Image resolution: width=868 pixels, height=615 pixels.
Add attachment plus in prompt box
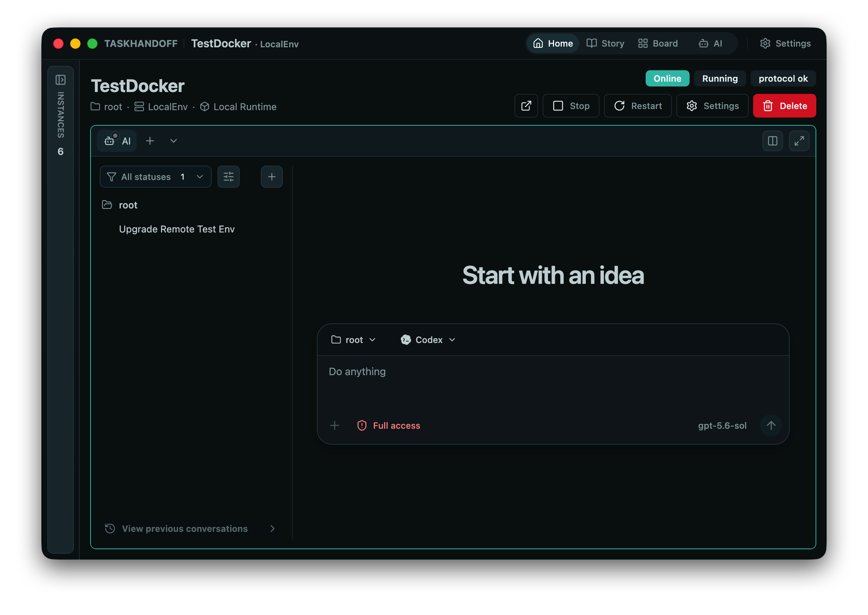(x=335, y=425)
